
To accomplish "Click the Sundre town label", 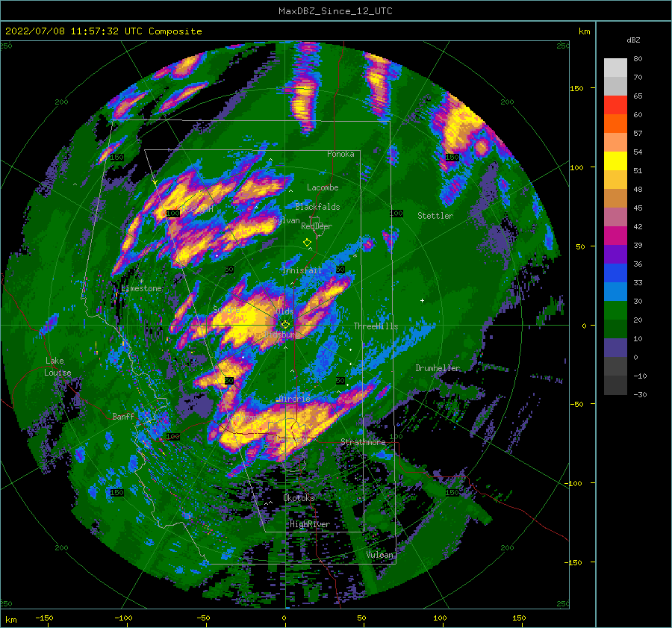I will coord(227,309).
